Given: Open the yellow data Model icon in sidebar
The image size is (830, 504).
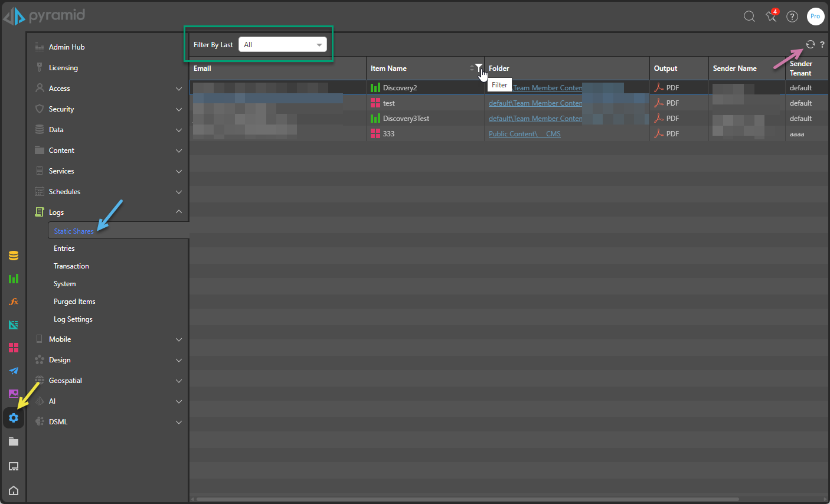Looking at the screenshot, I should coord(14,256).
